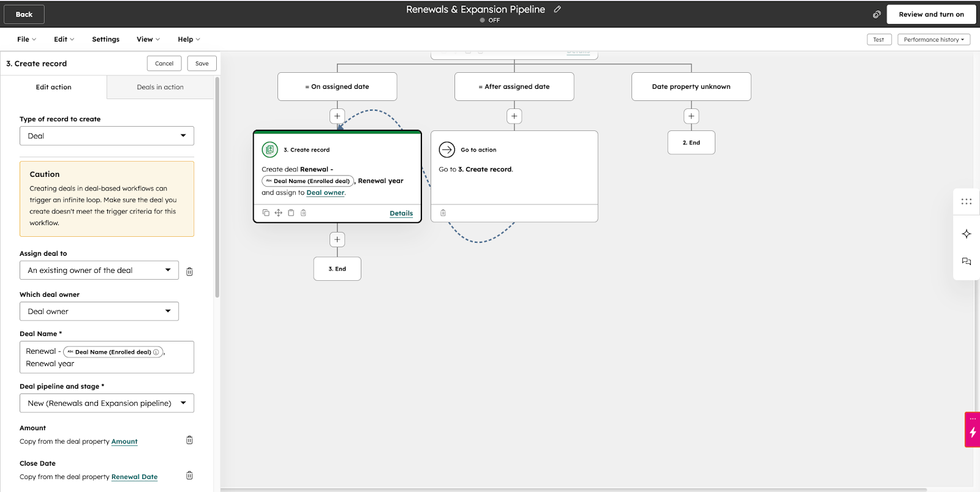Open the Details link on Create record card
This screenshot has height=492, width=980.
pyautogui.click(x=401, y=213)
